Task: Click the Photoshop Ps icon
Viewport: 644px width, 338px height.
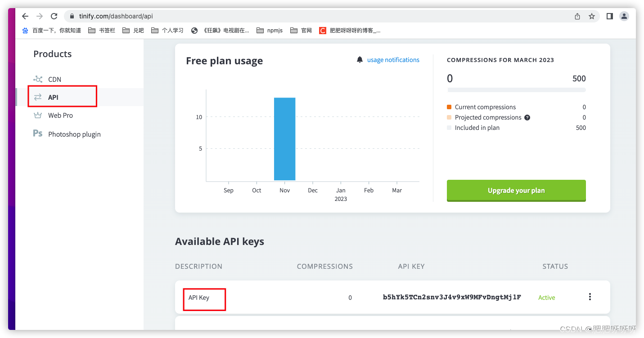Action: 38,133
